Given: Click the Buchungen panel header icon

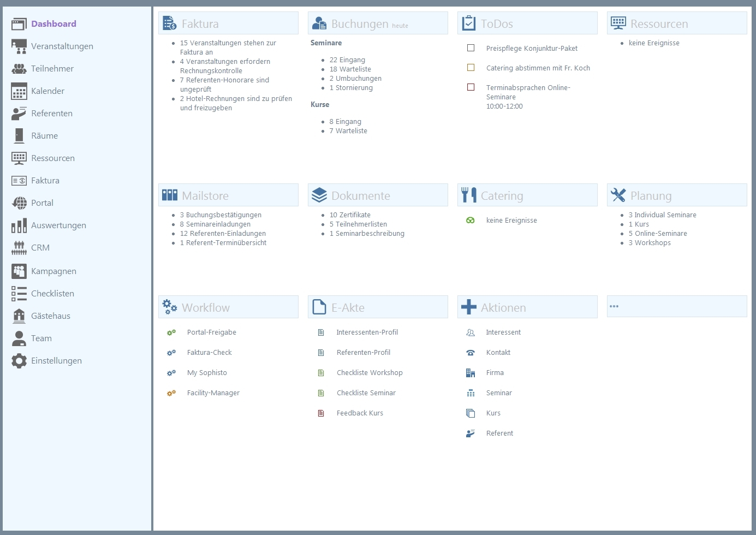Looking at the screenshot, I should click(319, 23).
